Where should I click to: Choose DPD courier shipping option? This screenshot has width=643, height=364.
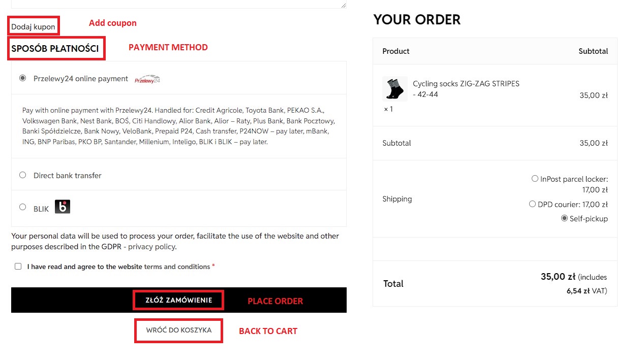point(532,204)
